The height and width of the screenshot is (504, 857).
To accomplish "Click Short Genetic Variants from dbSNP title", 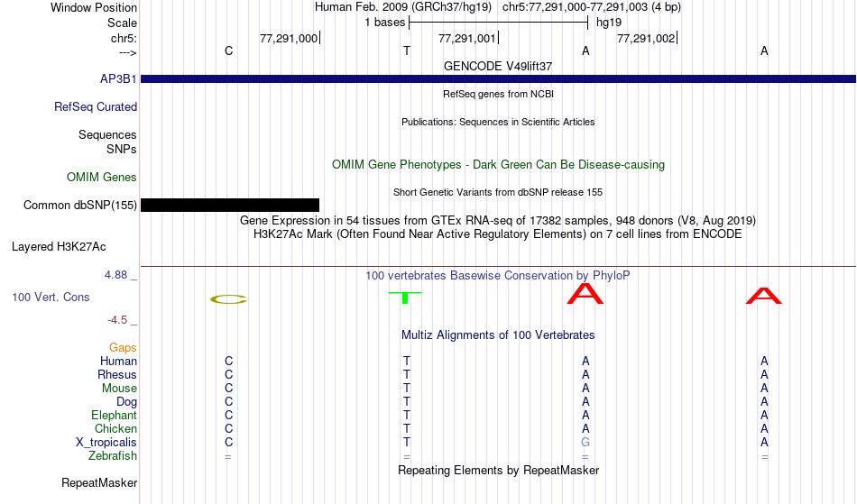I will point(498,192).
